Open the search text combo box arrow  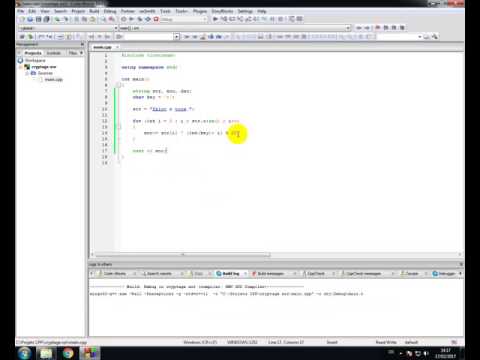pyautogui.click(x=177, y=37)
